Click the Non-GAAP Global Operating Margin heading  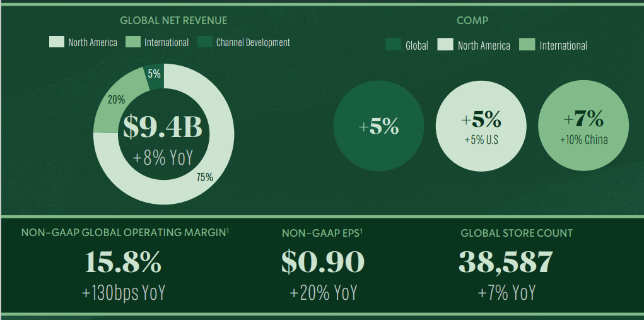(125, 233)
